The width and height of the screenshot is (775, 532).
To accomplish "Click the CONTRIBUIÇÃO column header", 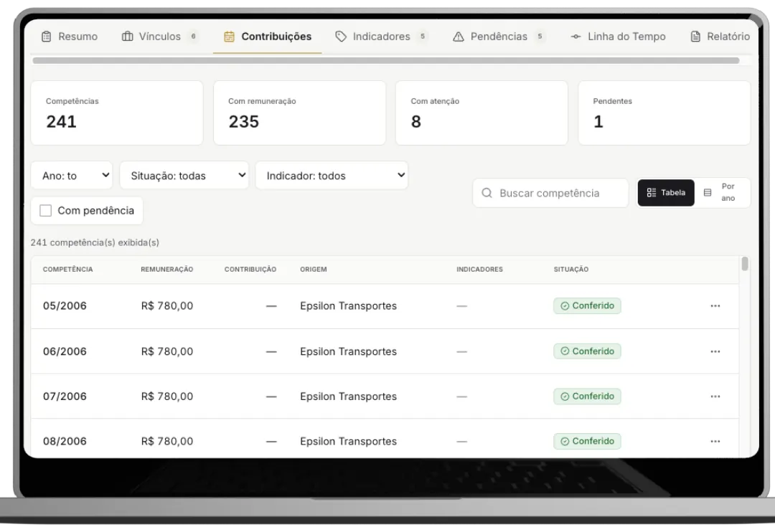I will pos(250,270).
